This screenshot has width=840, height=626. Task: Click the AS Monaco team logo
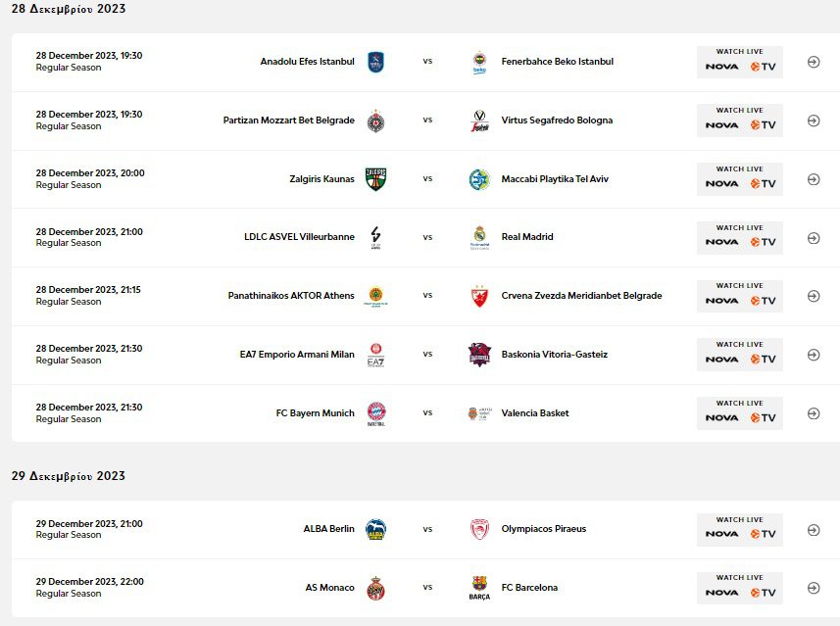pyautogui.click(x=375, y=589)
